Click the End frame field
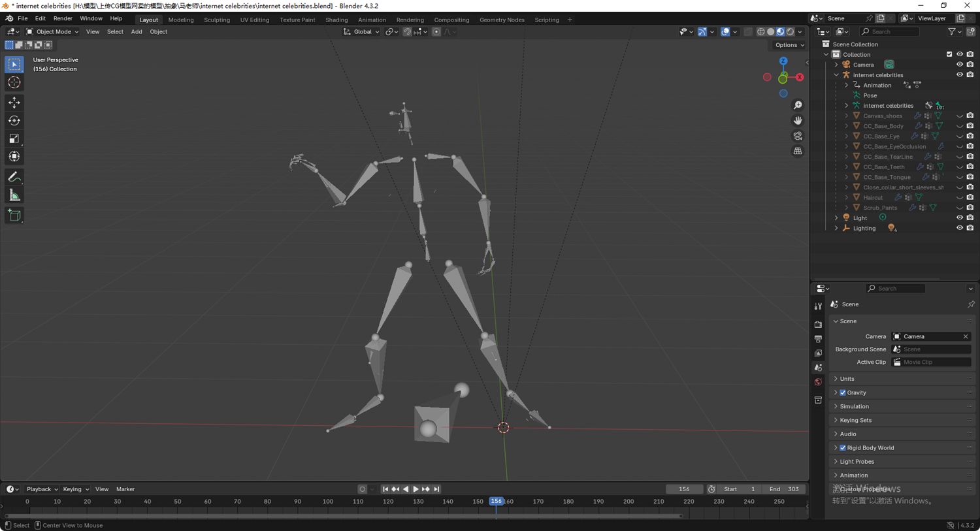Screen dimensions: 980x531 [x=785, y=489]
